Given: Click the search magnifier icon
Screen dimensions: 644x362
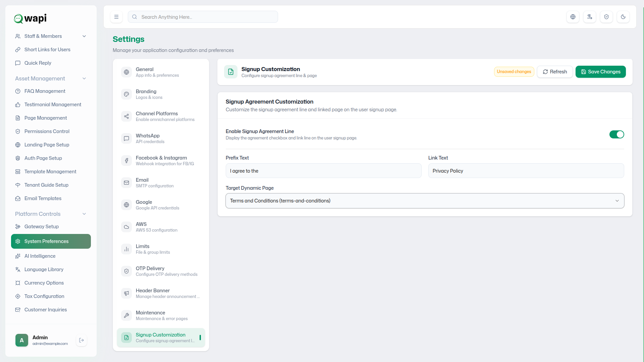Looking at the screenshot, I should point(135,17).
